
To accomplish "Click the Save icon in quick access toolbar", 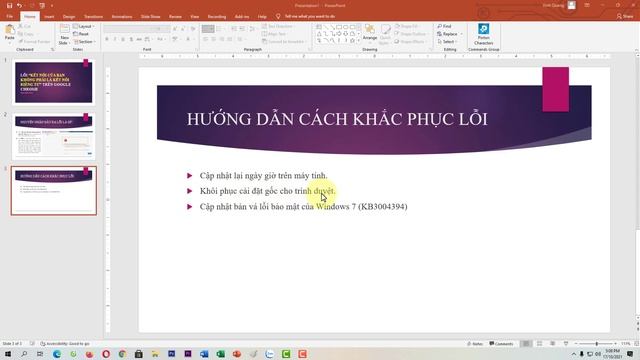I will point(9,6).
